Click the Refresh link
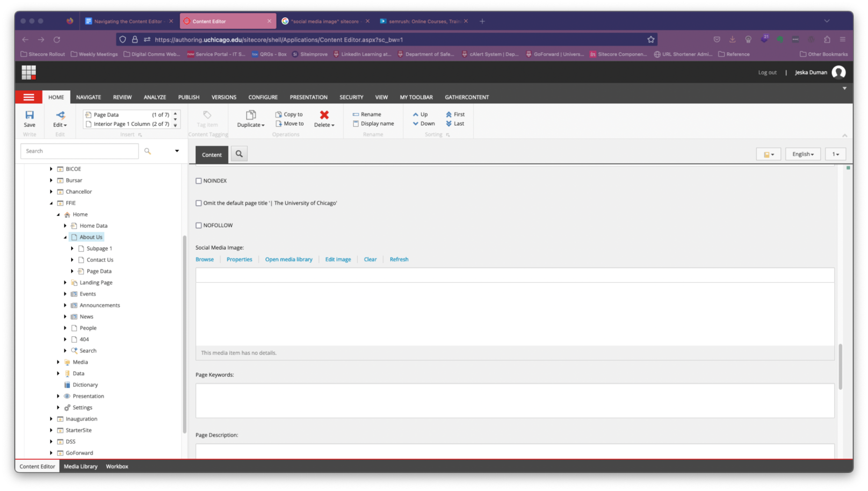The image size is (868, 491). (399, 259)
